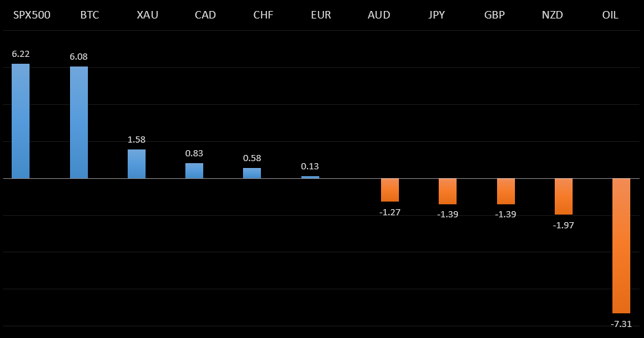Click the blue SPX500 bar
This screenshot has height=338, width=644.
pos(21,121)
